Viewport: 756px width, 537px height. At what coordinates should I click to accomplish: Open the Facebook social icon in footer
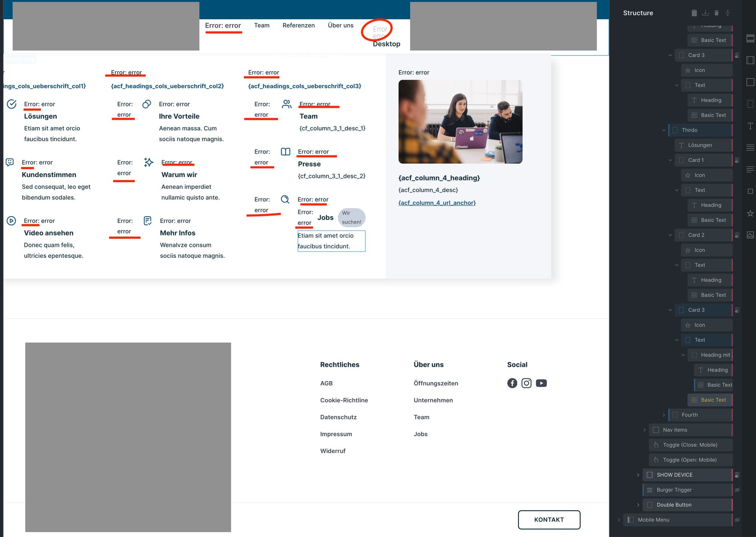coord(512,383)
